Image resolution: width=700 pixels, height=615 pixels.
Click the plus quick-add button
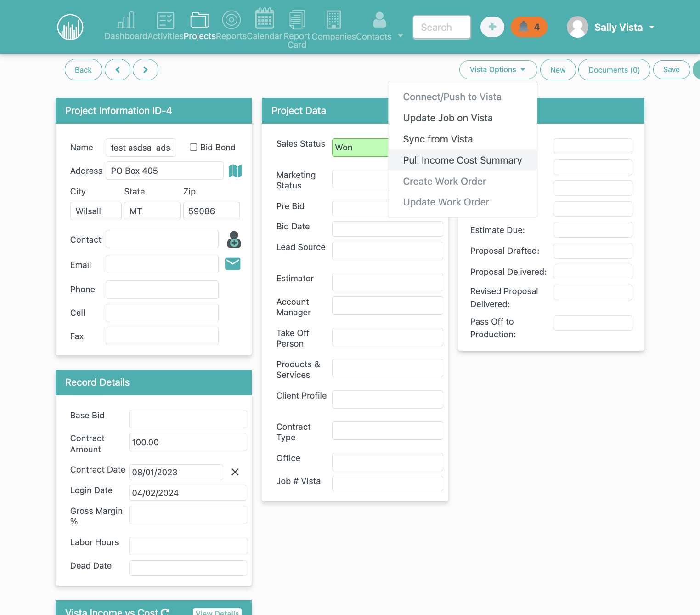(492, 27)
